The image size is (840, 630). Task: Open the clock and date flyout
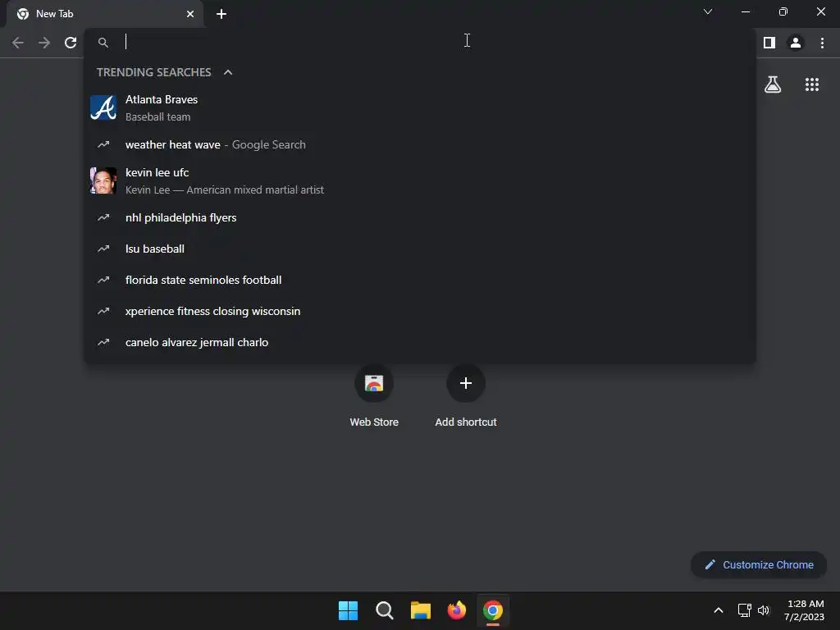804,610
